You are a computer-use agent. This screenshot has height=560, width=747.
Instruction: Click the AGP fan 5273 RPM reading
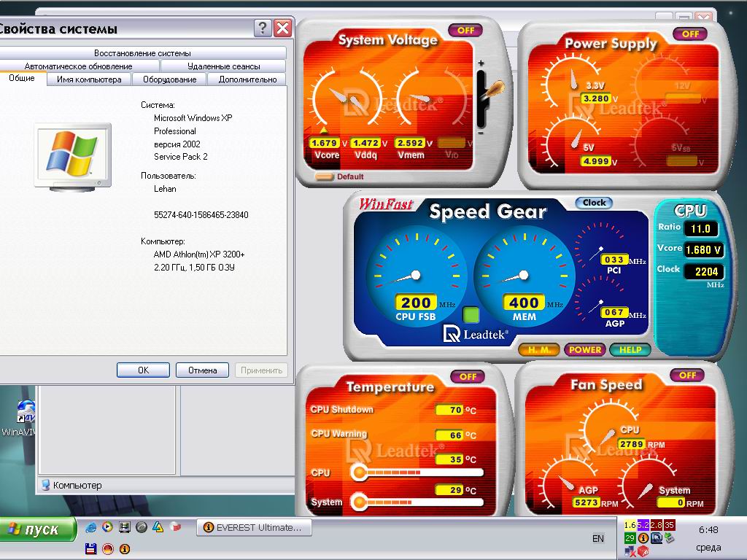point(586,502)
